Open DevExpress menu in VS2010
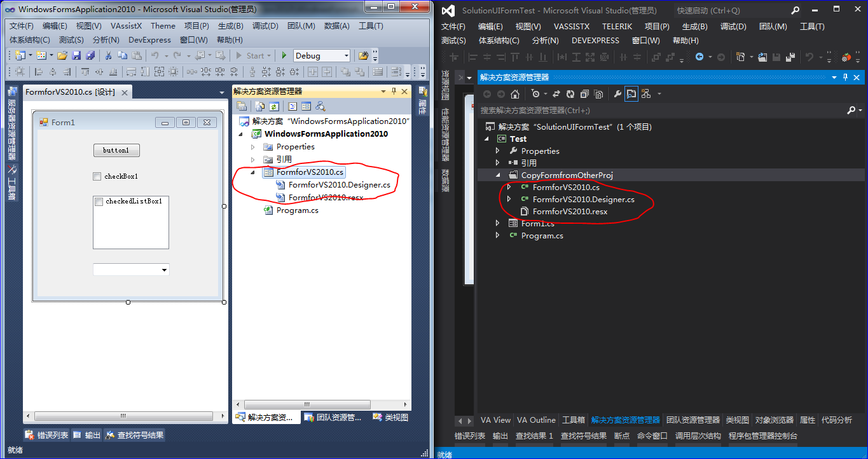The image size is (868, 459). coord(149,39)
